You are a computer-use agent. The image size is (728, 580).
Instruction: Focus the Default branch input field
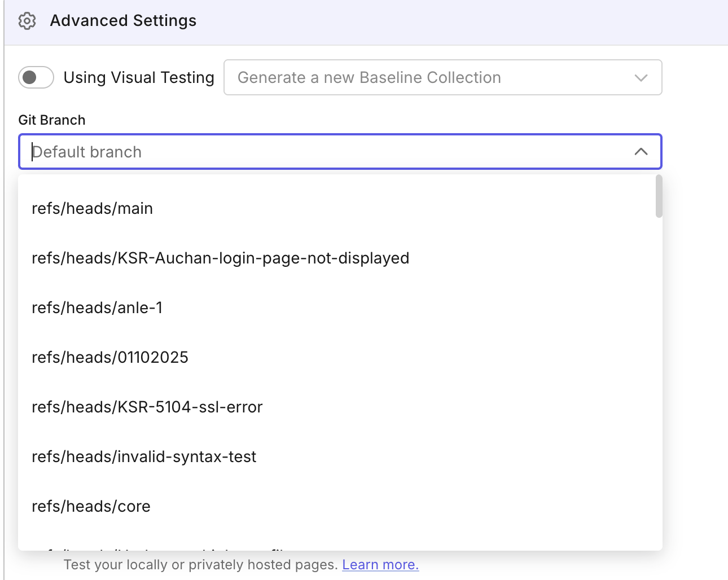(x=340, y=152)
